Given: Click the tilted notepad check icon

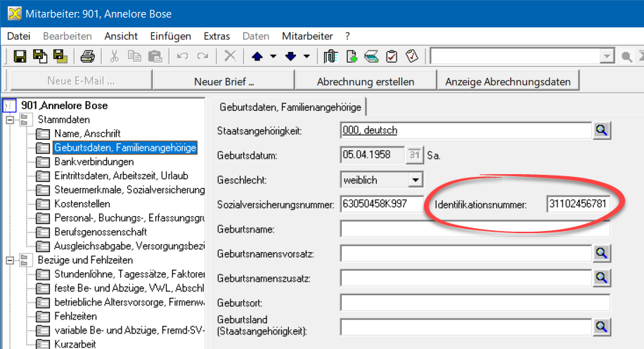Looking at the screenshot, I should pyautogui.click(x=412, y=55).
